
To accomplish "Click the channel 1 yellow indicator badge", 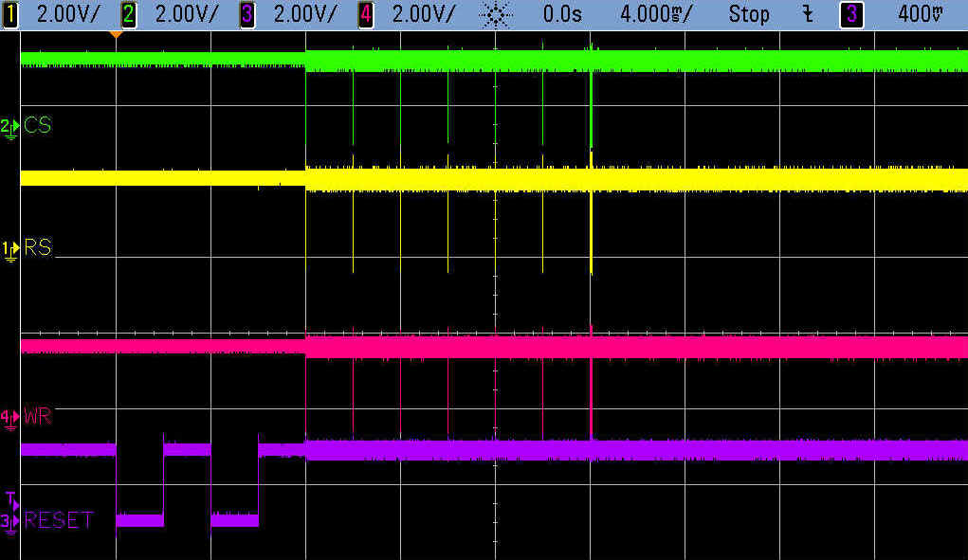I will (x=10, y=14).
